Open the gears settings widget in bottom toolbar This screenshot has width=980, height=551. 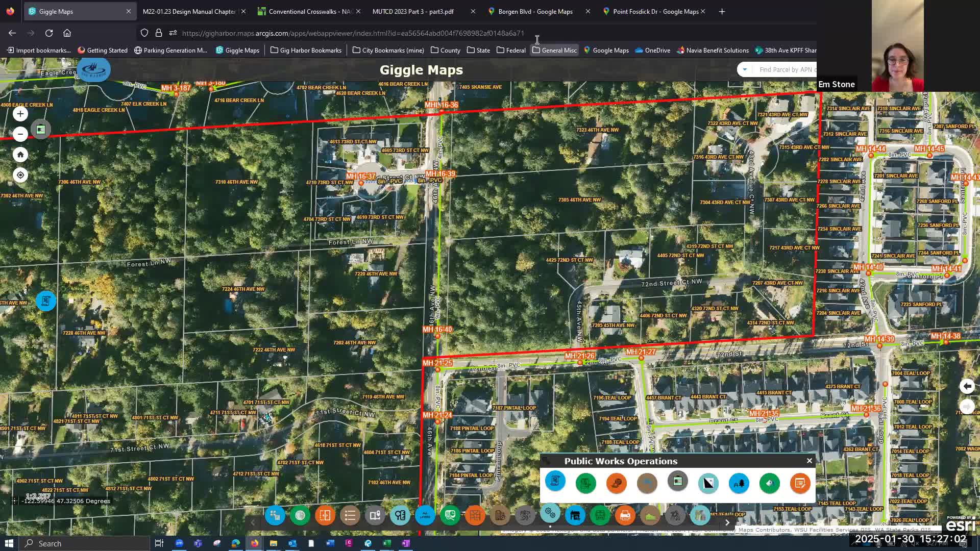(550, 513)
